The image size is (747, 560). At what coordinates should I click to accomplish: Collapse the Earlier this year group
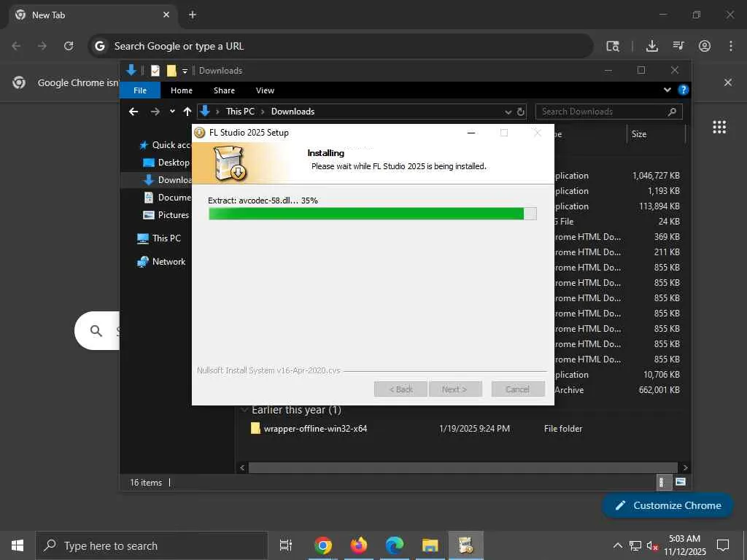click(x=244, y=410)
